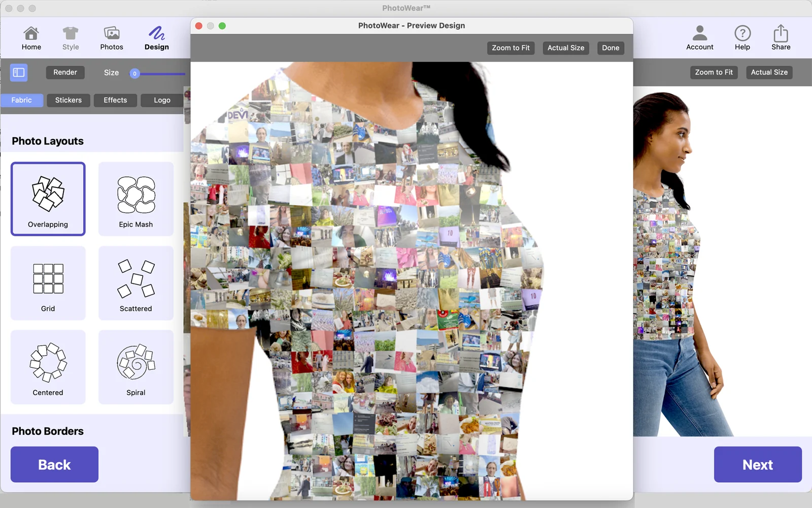Go to the Home section

pyautogui.click(x=31, y=39)
